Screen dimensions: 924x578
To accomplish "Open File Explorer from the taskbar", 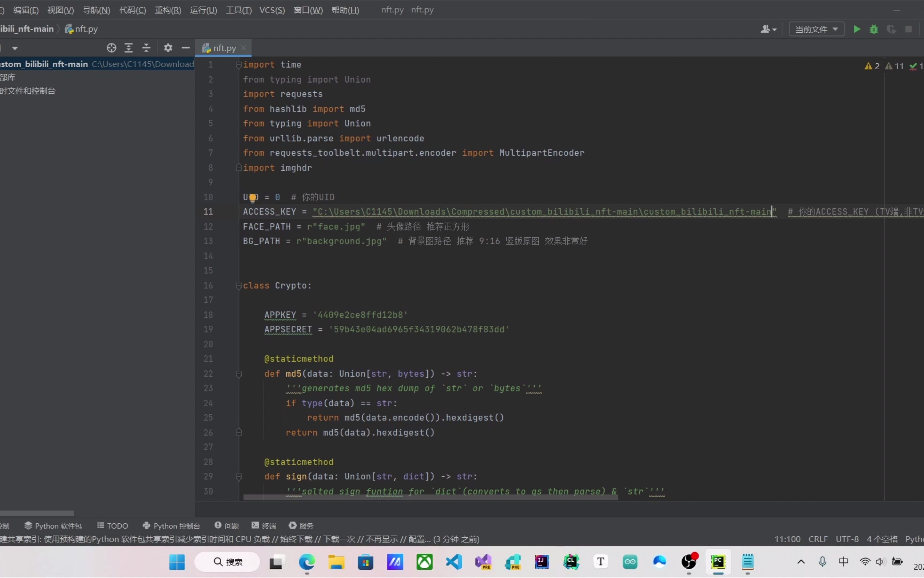I will 336,562.
